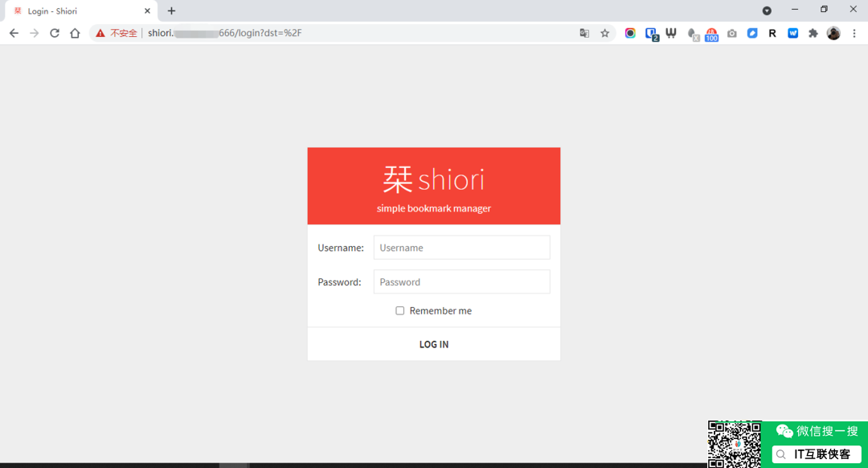Click the red not-secure warning icon
This screenshot has height=468, width=868.
(x=100, y=33)
